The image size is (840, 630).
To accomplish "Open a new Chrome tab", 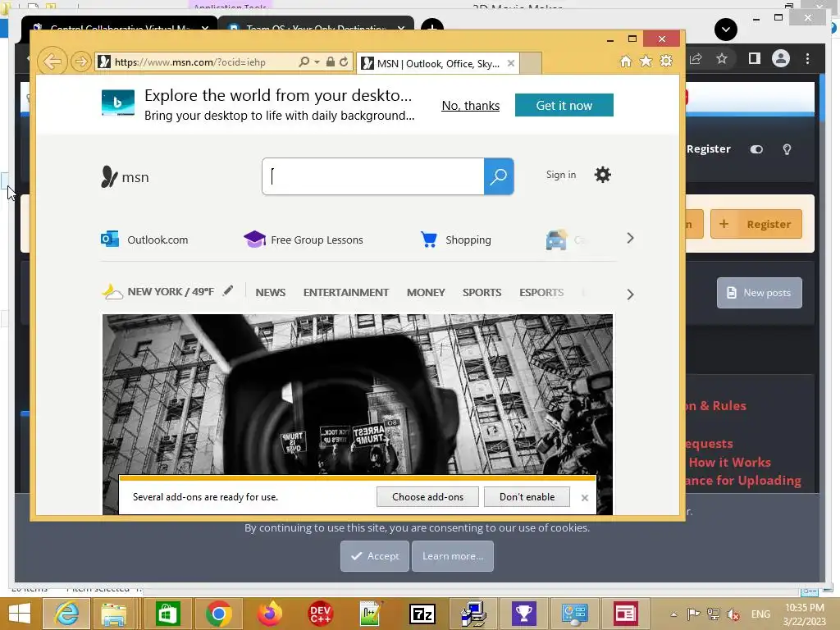I will click(x=431, y=27).
